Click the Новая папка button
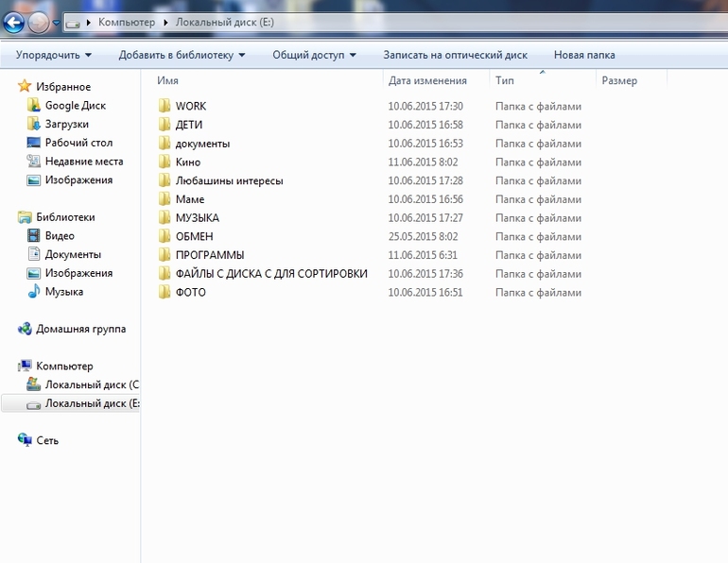Screen dimensions: 728x563 [584, 55]
